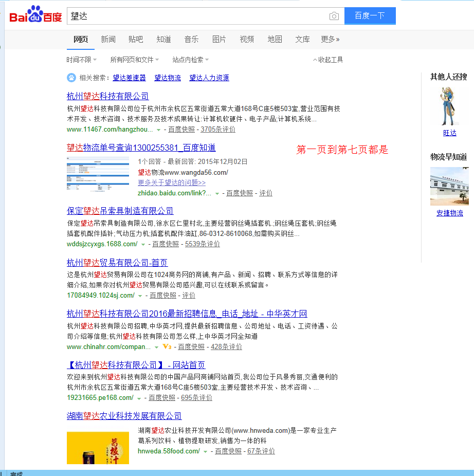Open 3705条评价 reviews link

click(218, 130)
